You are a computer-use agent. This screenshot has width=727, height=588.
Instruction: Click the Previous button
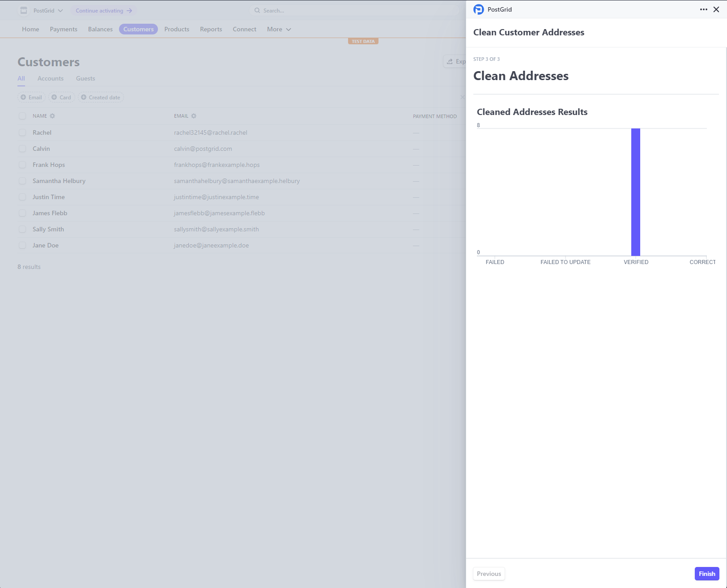tap(489, 573)
